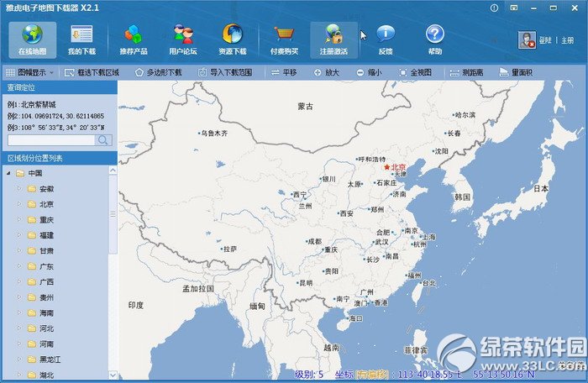Open the 在线地图 online map section
Image resolution: width=588 pixels, height=383 pixels.
[32, 39]
